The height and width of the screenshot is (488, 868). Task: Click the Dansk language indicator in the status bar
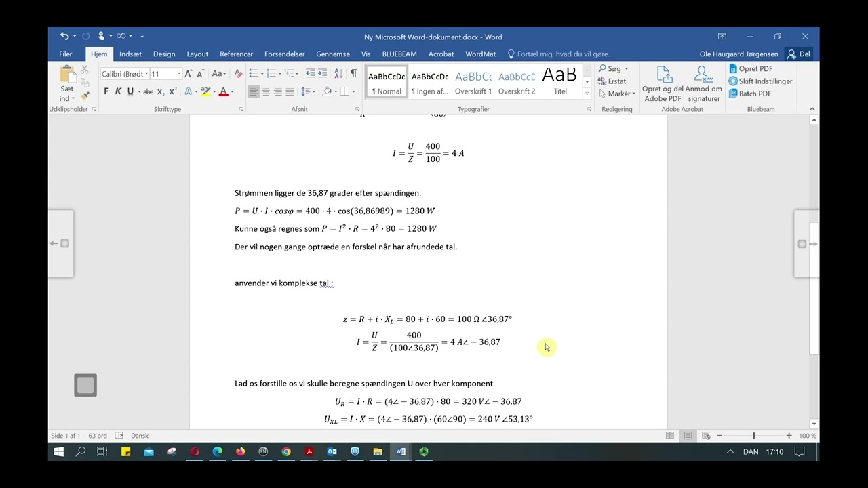click(140, 436)
